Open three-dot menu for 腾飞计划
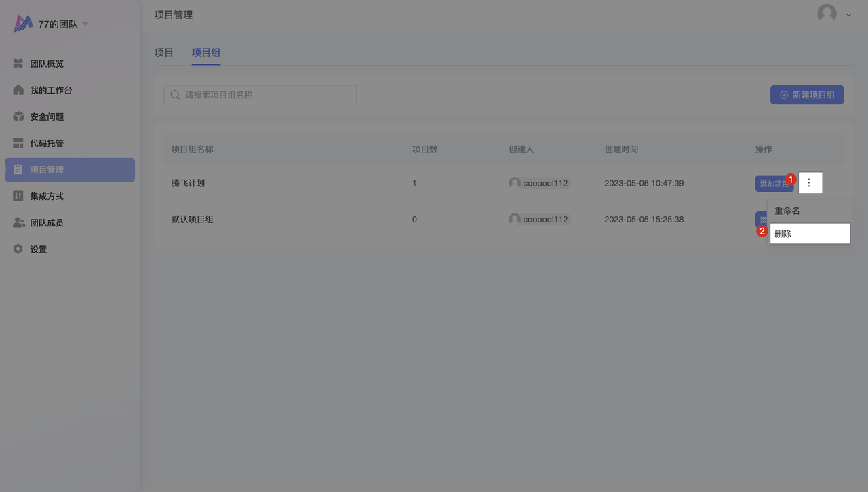This screenshot has height=492, width=868. [x=810, y=183]
